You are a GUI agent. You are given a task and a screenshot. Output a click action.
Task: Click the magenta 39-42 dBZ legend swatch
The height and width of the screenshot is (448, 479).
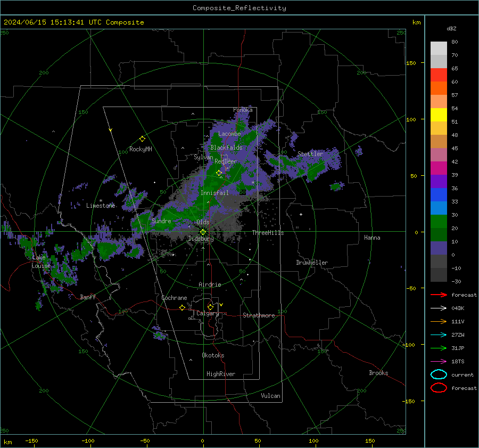pyautogui.click(x=439, y=168)
